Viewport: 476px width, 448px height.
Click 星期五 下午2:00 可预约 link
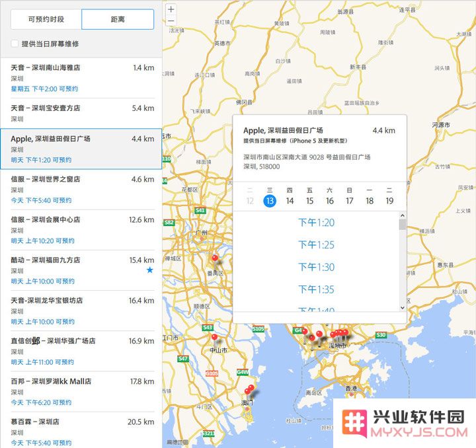click(x=44, y=89)
